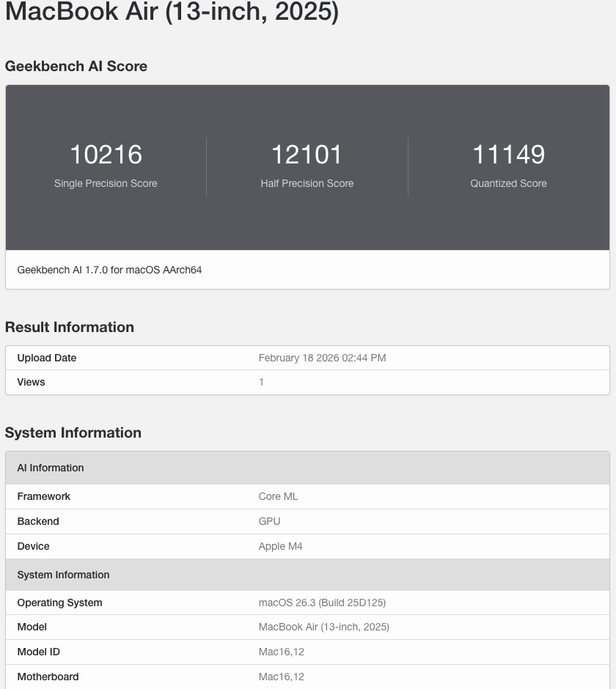Click the Result Information section heading
This screenshot has height=689, width=616.
pos(70,327)
